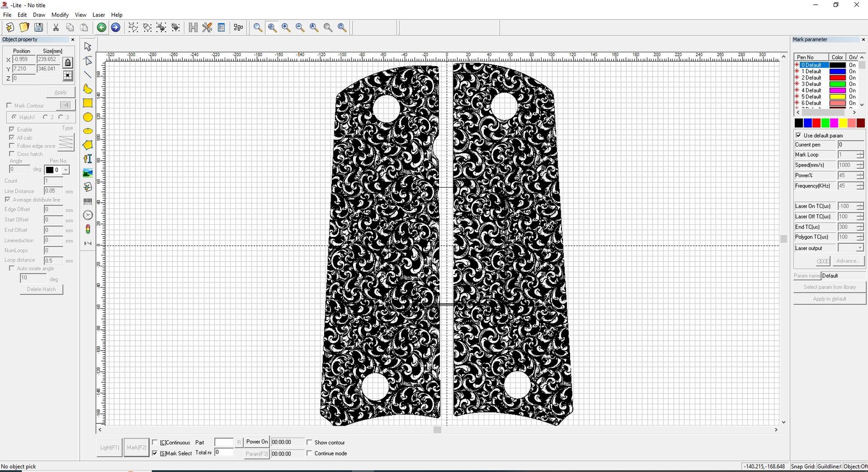This screenshot has width=868, height=472.
Task: Enable the Continue mode checkbox
Action: (x=309, y=453)
